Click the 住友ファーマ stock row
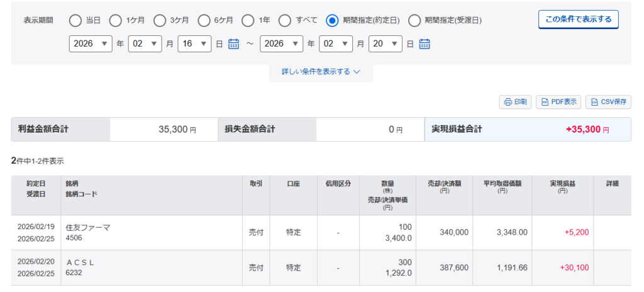The height and width of the screenshot is (292, 644). [88, 228]
